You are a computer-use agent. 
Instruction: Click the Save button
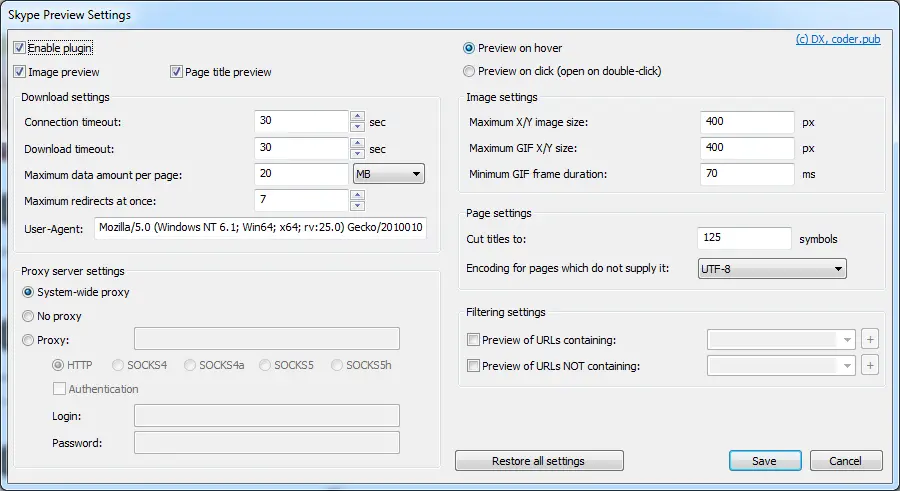point(765,461)
